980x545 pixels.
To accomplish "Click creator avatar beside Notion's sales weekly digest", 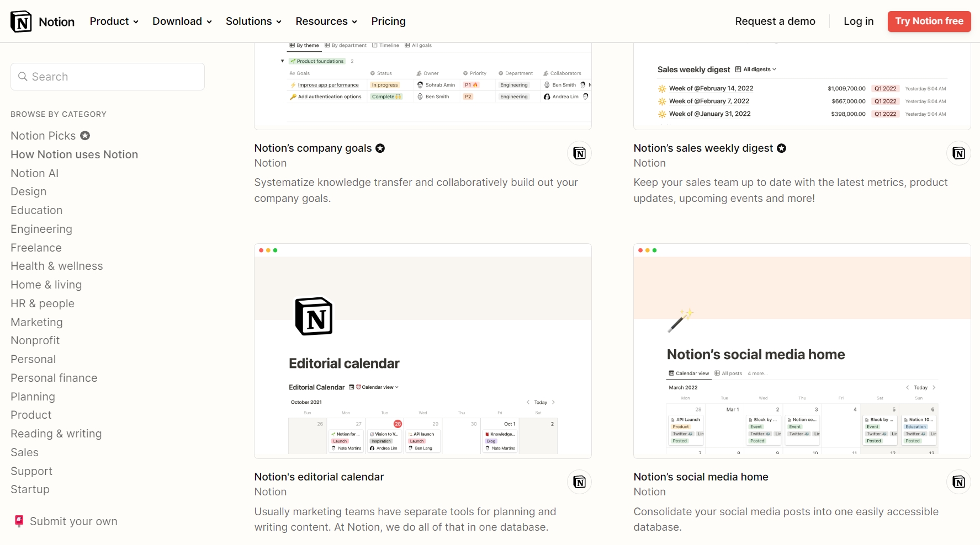I will point(958,153).
